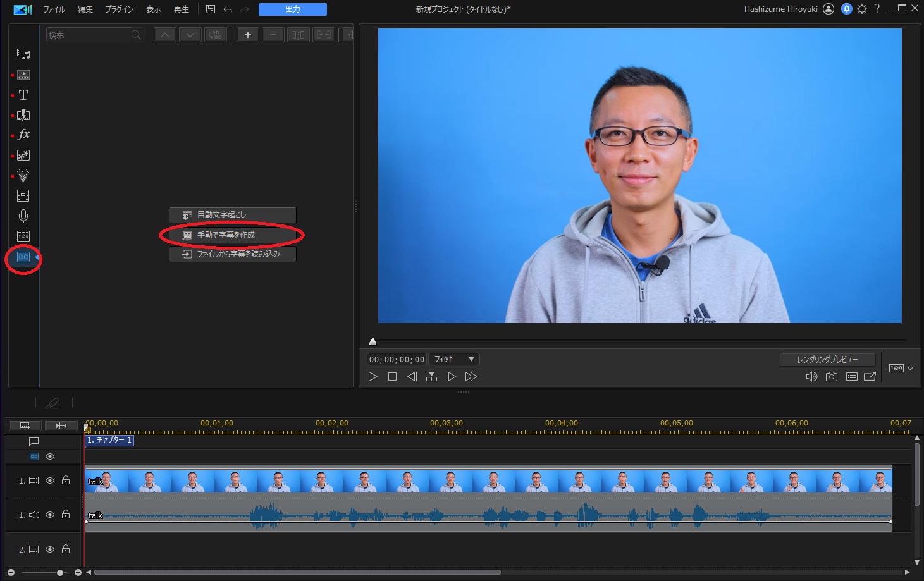Open the Audio Mixing Room icon
The image size is (924, 581).
(x=23, y=196)
